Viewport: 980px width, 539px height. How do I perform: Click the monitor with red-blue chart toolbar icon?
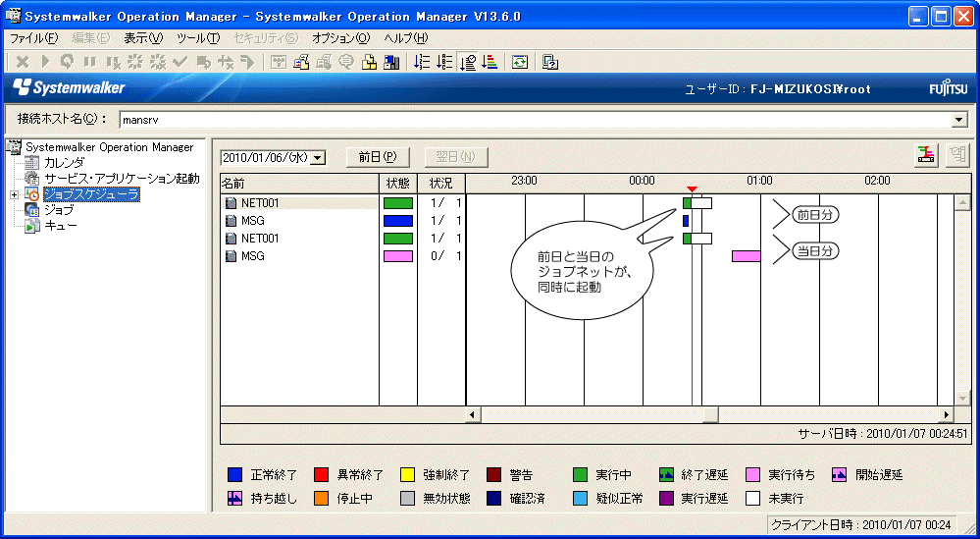(301, 62)
